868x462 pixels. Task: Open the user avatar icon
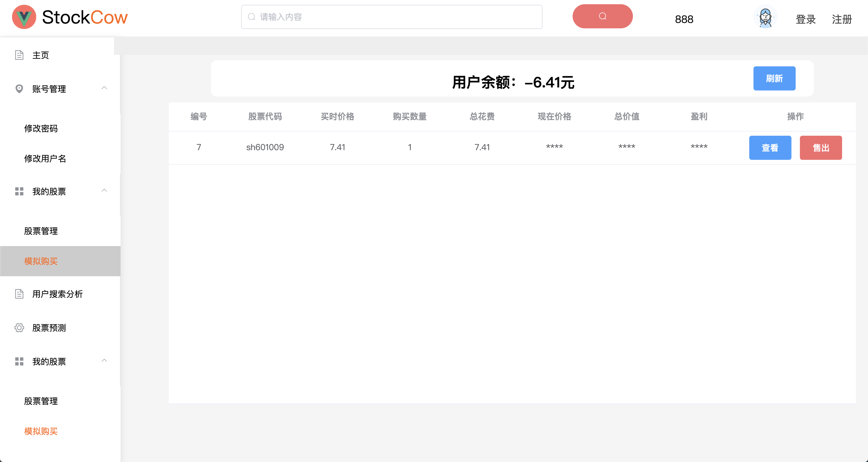pyautogui.click(x=766, y=17)
